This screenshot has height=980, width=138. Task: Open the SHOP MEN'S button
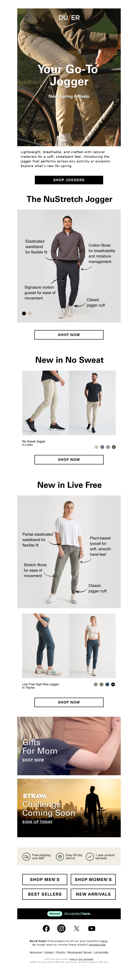[x=45, y=880]
